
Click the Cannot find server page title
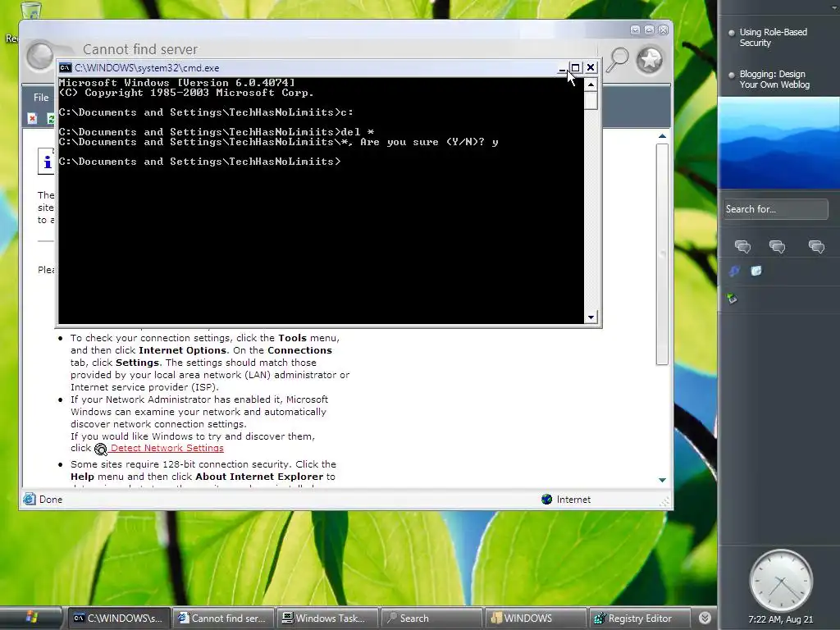click(x=140, y=49)
